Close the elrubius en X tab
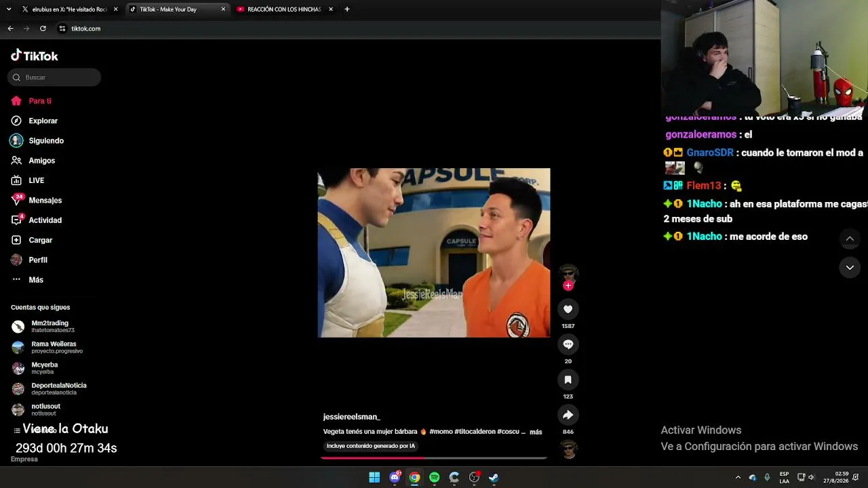 tap(115, 9)
